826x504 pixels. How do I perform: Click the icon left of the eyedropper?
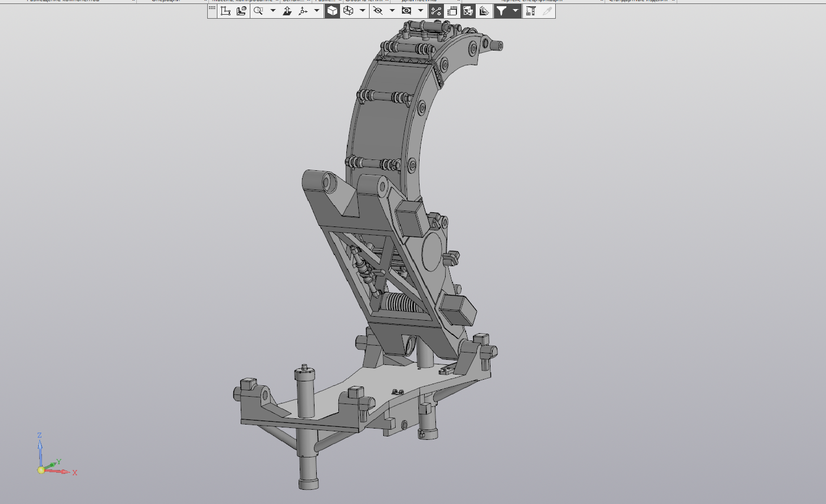tap(531, 11)
